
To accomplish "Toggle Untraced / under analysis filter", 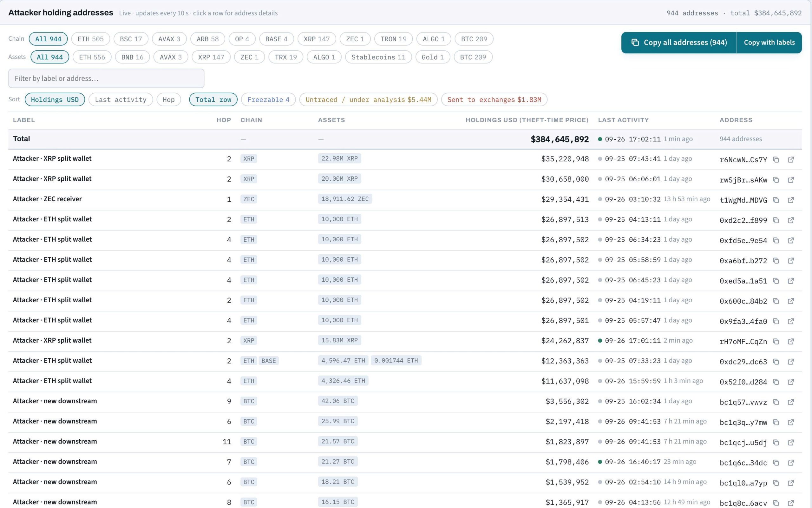I will (368, 99).
